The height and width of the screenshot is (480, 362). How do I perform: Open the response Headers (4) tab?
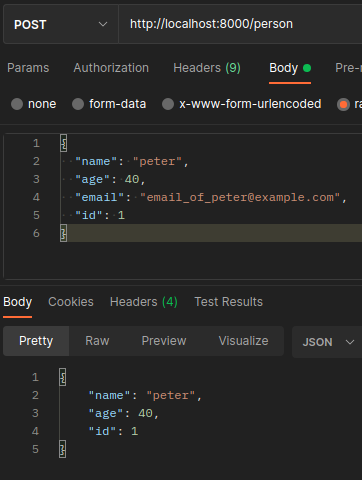point(144,302)
